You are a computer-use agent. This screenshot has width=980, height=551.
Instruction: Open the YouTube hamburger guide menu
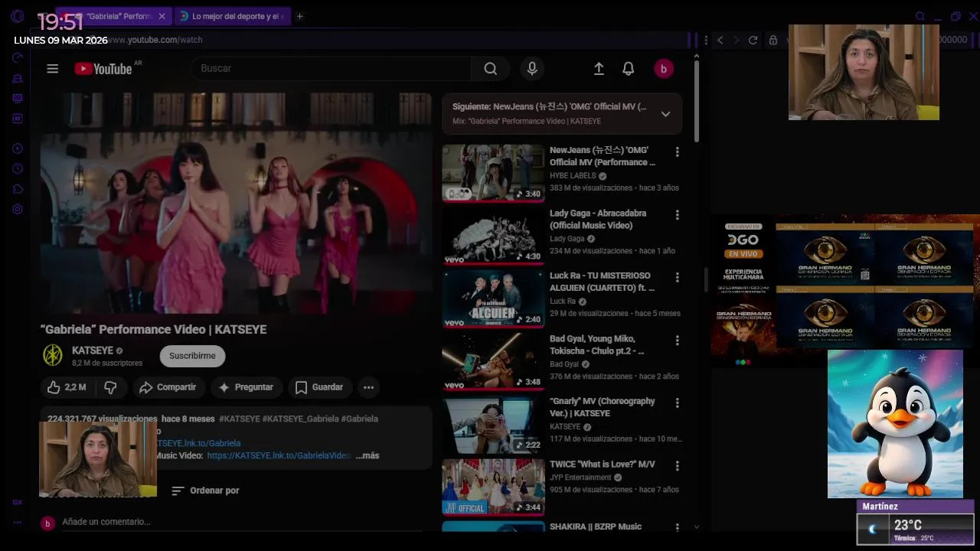[52, 69]
